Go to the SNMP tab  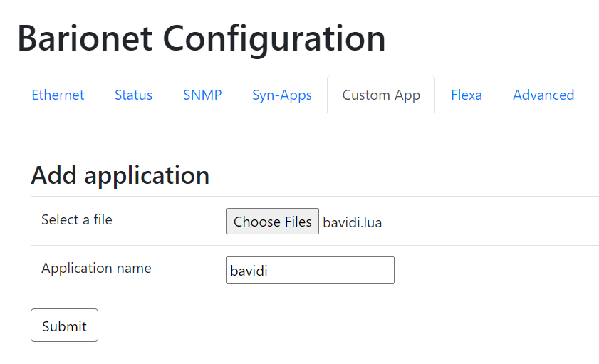point(202,95)
